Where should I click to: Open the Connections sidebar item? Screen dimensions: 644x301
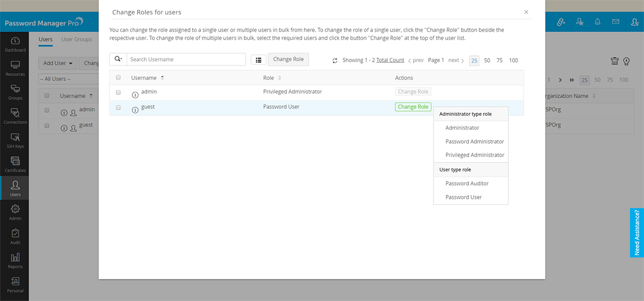[15, 116]
